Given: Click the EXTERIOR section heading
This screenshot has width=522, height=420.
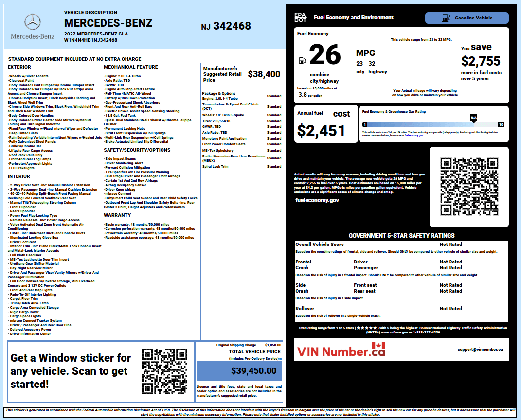Looking at the screenshot, I should click(19, 67).
